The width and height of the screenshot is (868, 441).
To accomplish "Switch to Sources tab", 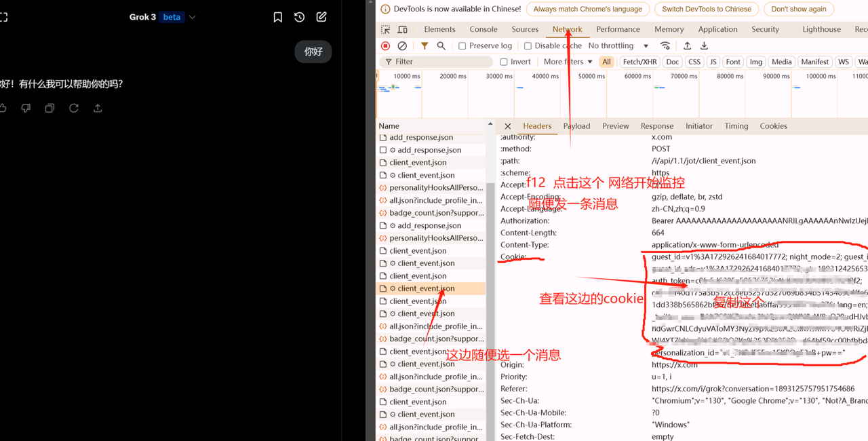I will point(525,29).
